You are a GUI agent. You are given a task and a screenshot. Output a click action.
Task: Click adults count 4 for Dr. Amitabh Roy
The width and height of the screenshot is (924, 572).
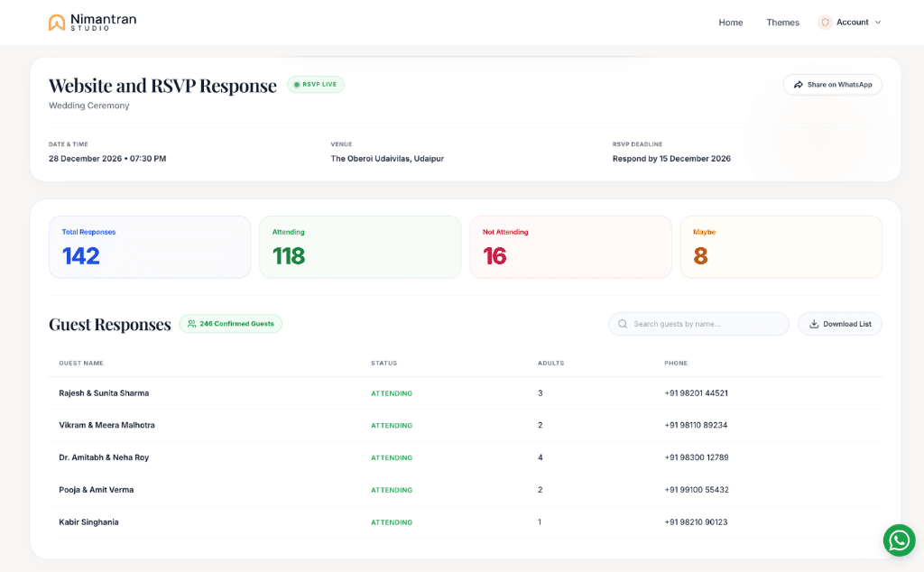point(540,457)
